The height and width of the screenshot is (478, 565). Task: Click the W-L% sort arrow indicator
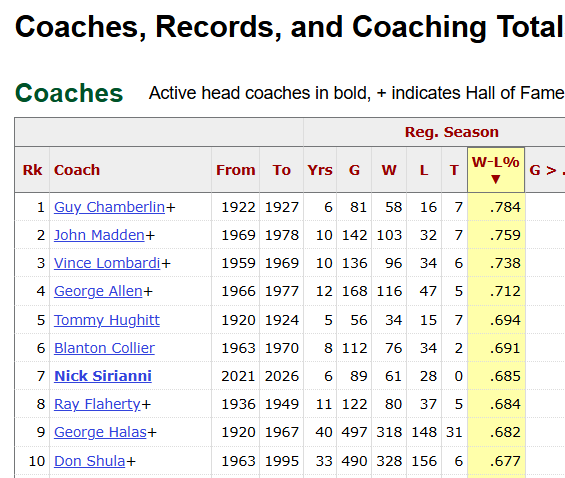(495, 179)
